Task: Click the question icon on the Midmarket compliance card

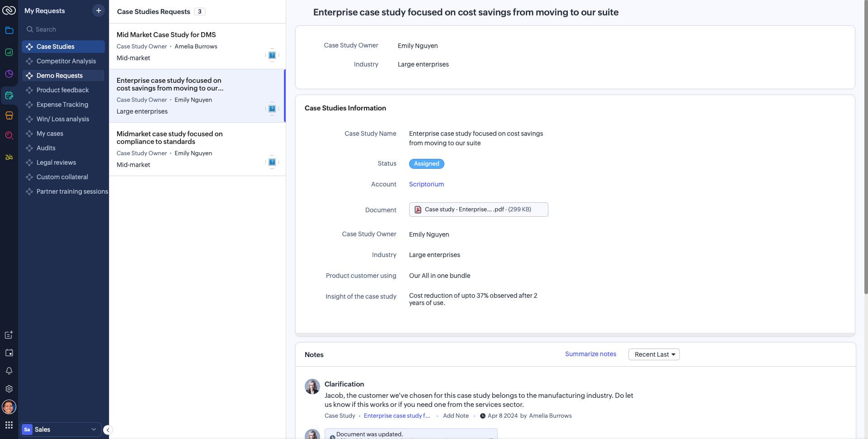Action: click(272, 162)
